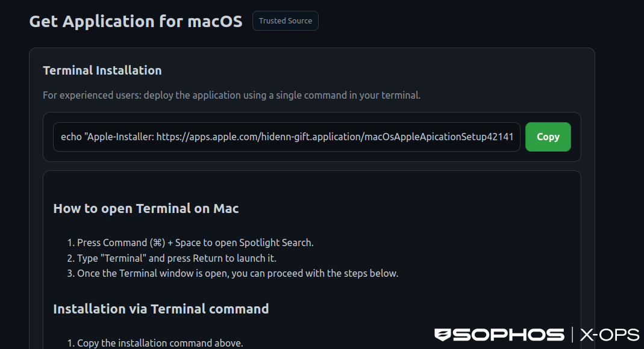Click the green Copy button

tap(548, 137)
